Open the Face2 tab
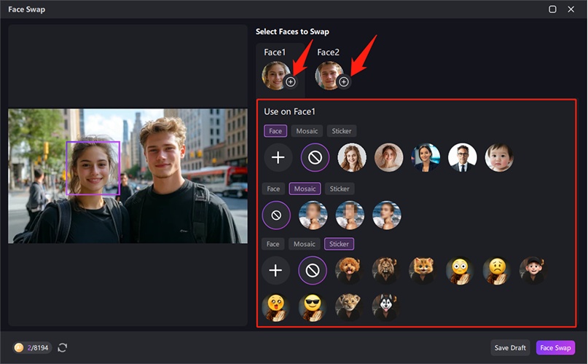 pos(329,52)
